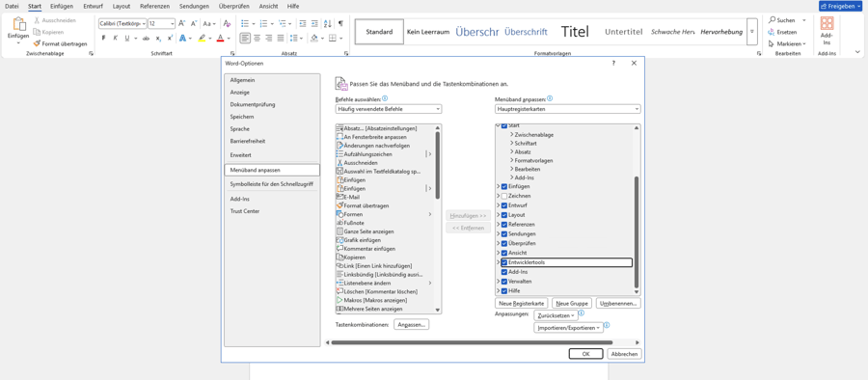
Task: Apply numbered list icon in Absatz group
Action: [x=263, y=23]
